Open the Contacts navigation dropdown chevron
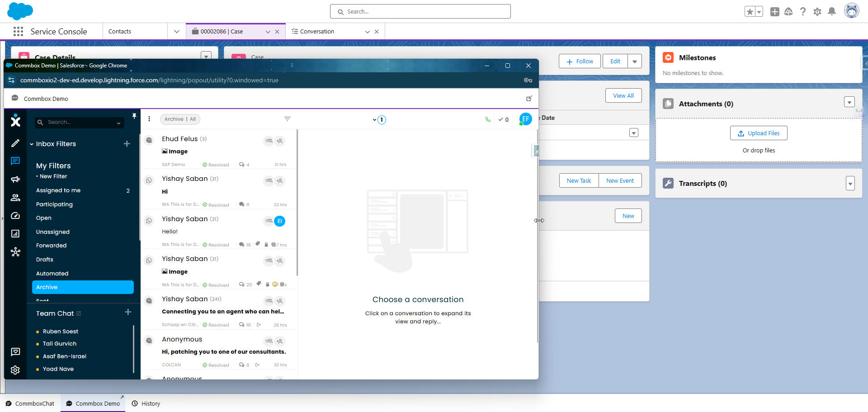The height and width of the screenshot is (412, 868). 177,31
